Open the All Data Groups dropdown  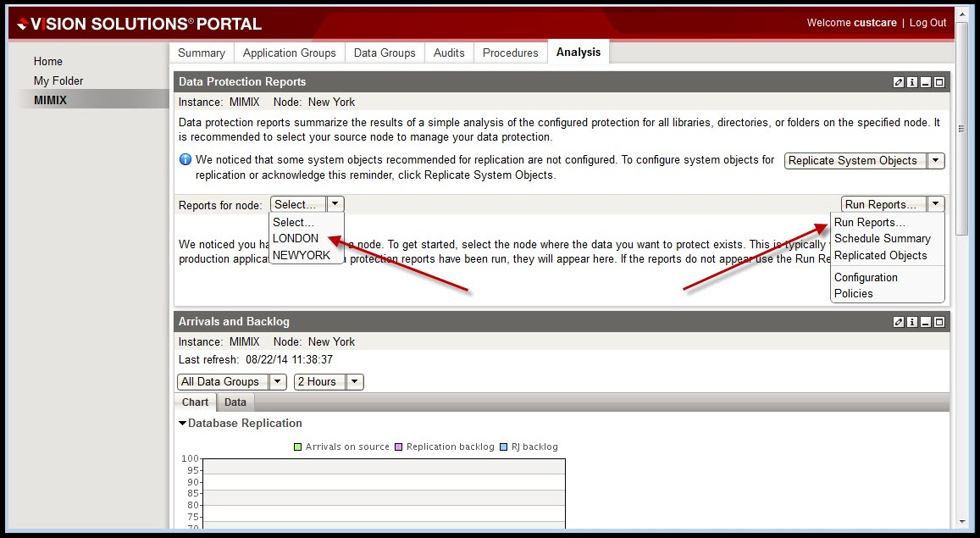click(x=278, y=382)
